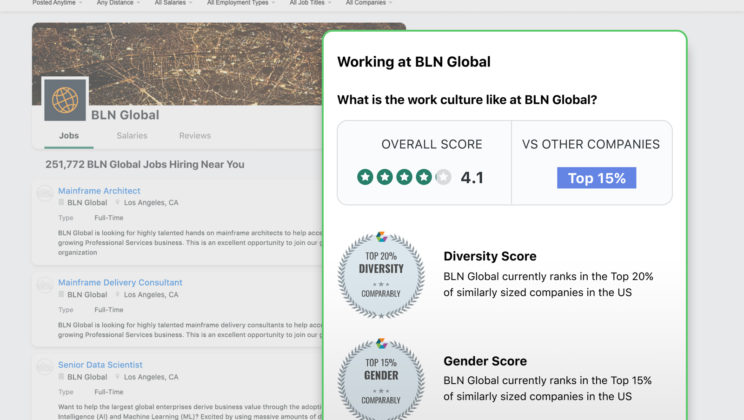
Task: Switch to the Salaries tab
Action: pyautogui.click(x=132, y=136)
